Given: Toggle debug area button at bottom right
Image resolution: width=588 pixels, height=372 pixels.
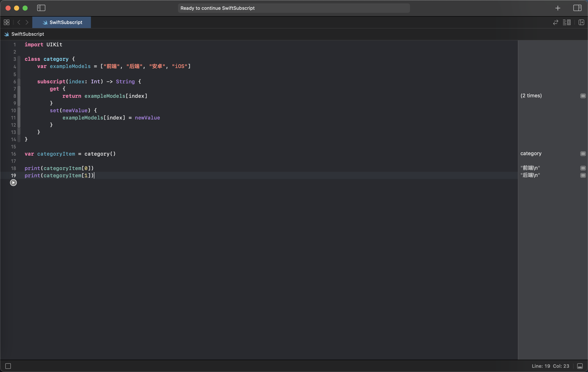Looking at the screenshot, I should (580, 366).
